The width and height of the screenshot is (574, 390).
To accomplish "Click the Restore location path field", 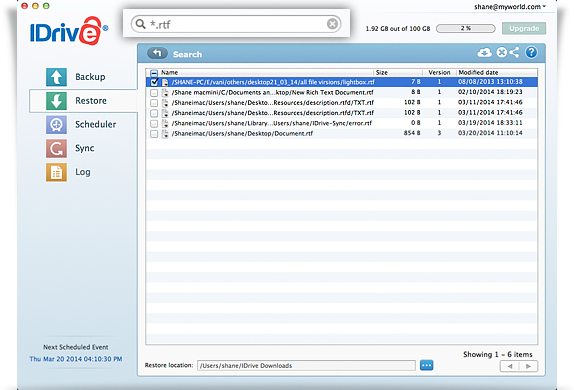I will click(306, 365).
